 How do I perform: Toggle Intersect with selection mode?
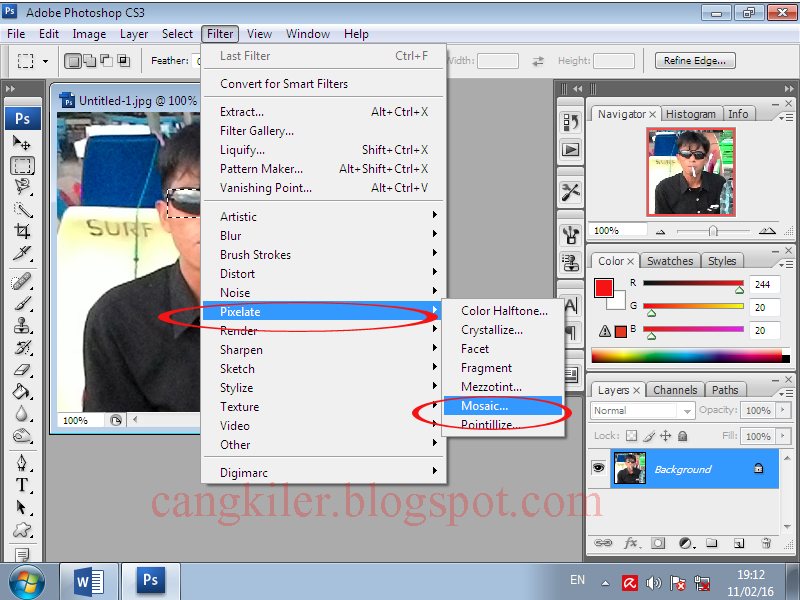click(123, 61)
